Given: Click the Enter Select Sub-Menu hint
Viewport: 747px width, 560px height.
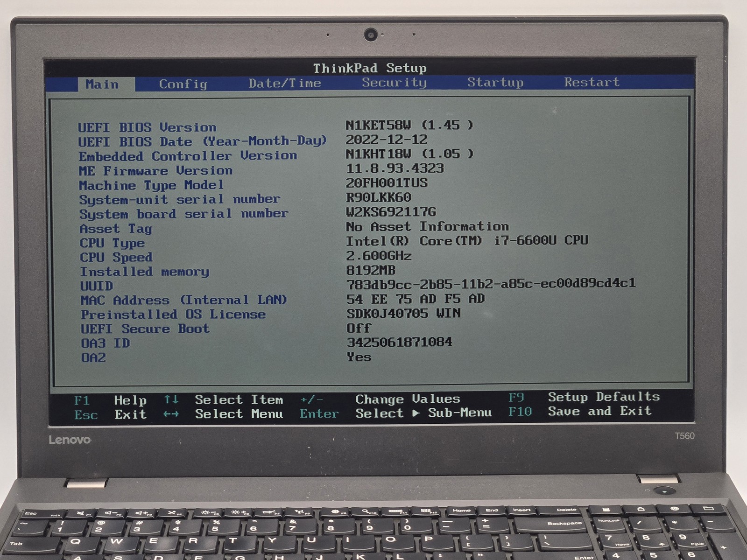Looking at the screenshot, I should (396, 413).
